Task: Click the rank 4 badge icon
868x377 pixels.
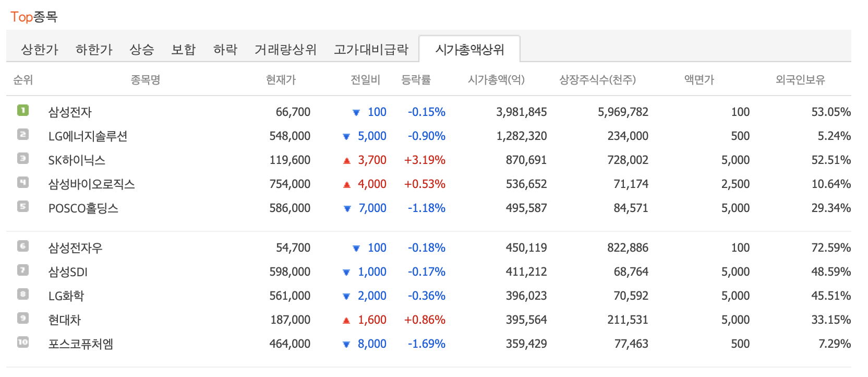Action: coord(23,182)
